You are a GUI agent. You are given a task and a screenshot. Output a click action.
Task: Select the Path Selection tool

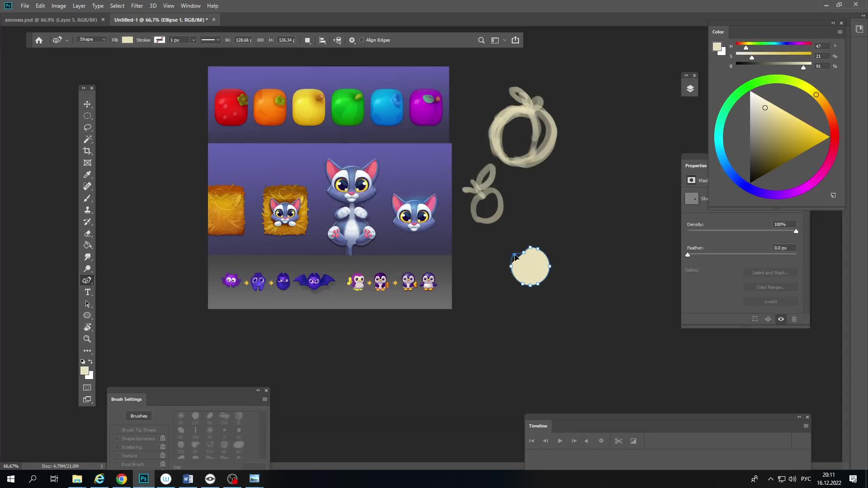tap(87, 304)
